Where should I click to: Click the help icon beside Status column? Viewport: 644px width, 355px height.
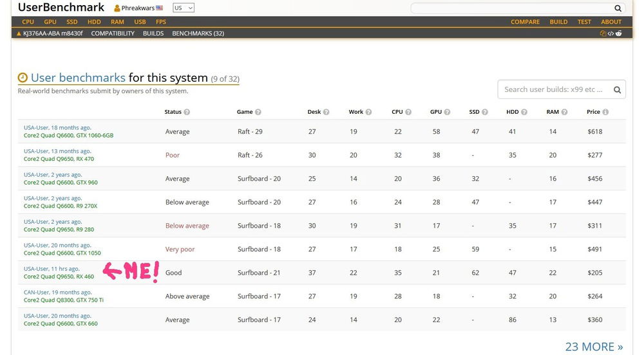pos(187,112)
